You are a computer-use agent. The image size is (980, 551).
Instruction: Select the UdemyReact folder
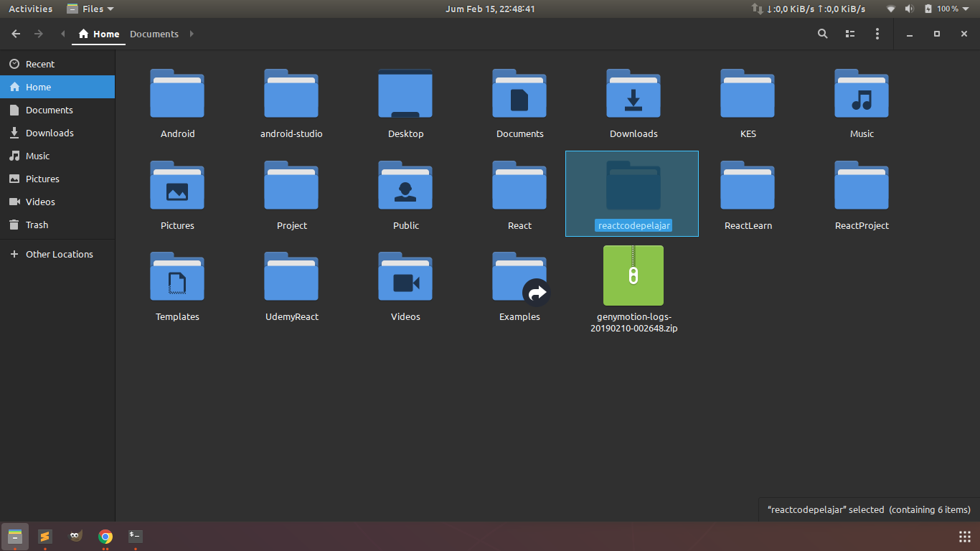(291, 277)
